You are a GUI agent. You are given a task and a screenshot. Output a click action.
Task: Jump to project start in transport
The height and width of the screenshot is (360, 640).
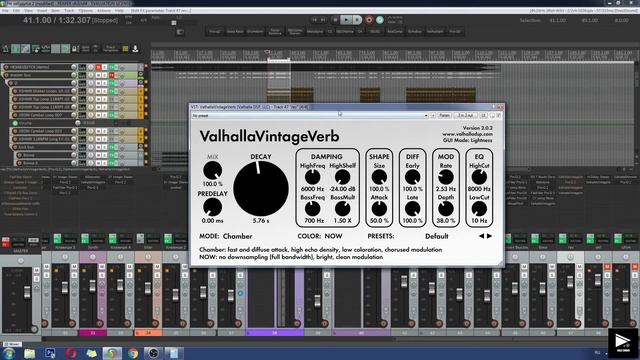[x=314, y=20]
